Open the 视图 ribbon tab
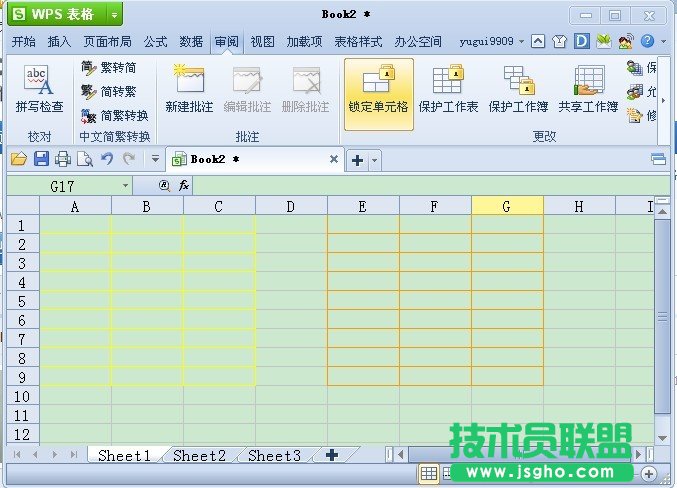677x488 pixels. click(263, 41)
